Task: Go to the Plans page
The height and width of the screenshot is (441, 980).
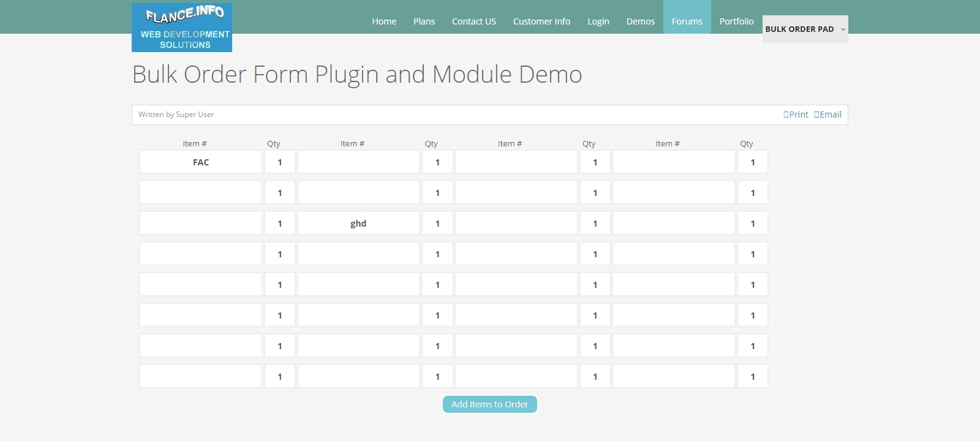Action: [424, 21]
